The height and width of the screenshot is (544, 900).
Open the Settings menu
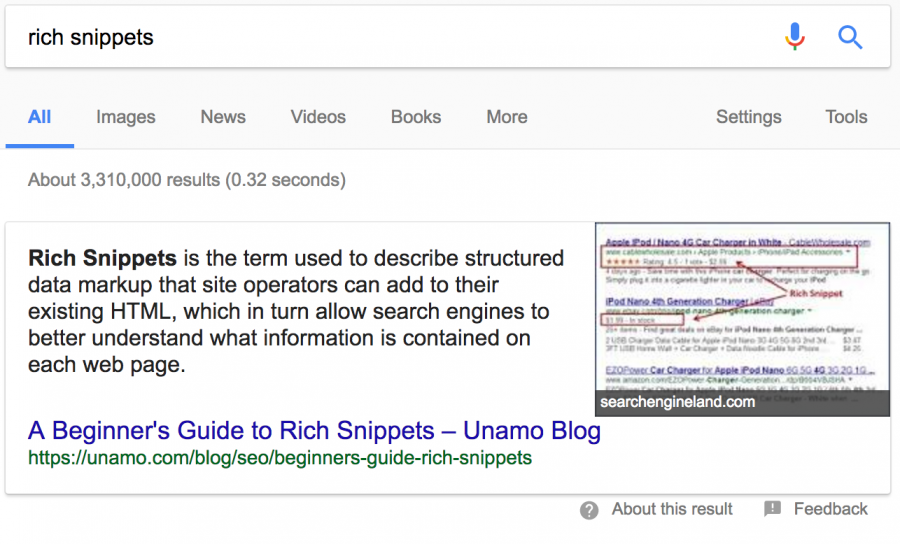748,117
